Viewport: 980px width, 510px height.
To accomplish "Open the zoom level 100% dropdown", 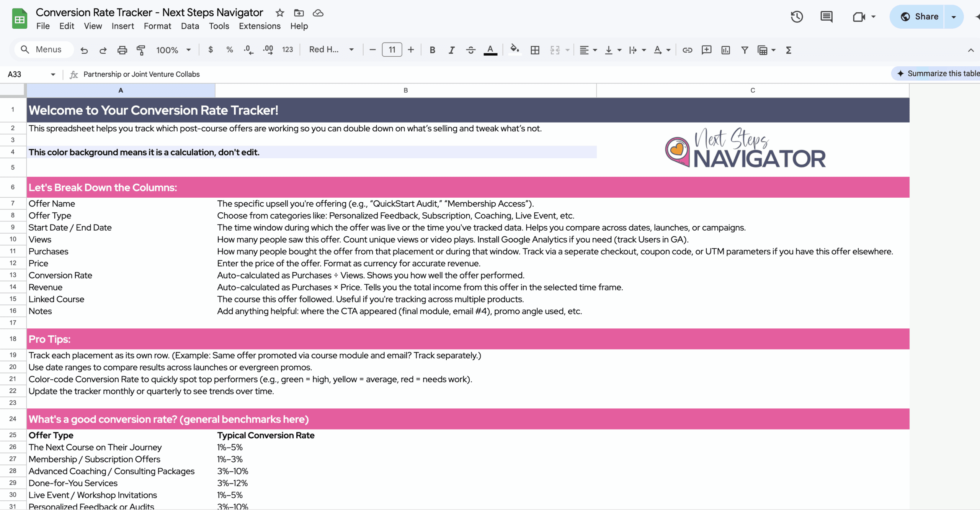I will (x=173, y=50).
